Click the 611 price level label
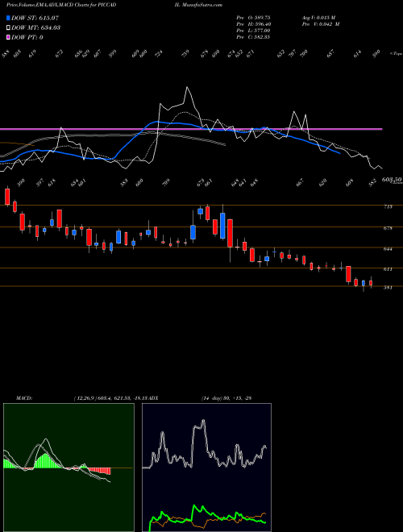403x532 pixels. 388,269
